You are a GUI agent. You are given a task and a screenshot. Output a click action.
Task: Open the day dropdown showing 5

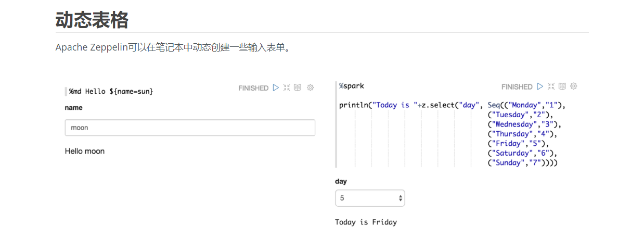point(370,198)
